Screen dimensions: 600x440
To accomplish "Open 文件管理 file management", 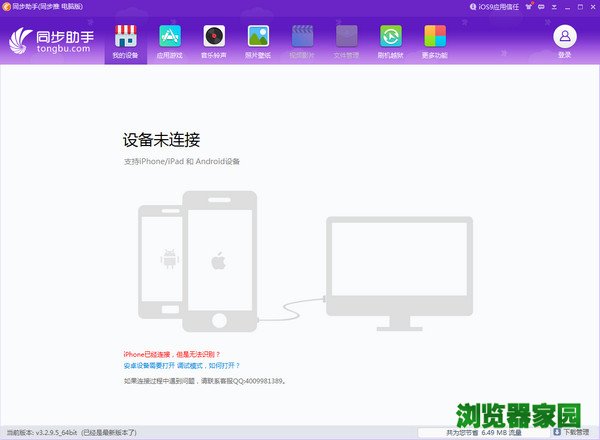I will [x=346, y=41].
